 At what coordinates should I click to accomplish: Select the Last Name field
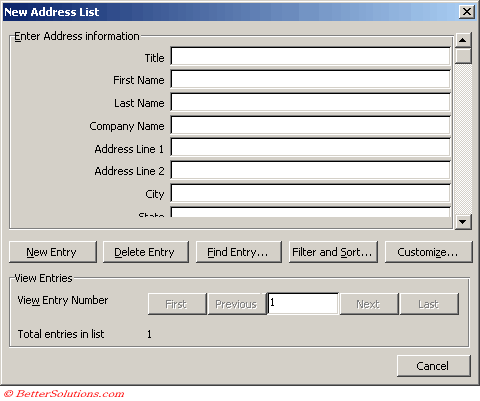[310, 102]
